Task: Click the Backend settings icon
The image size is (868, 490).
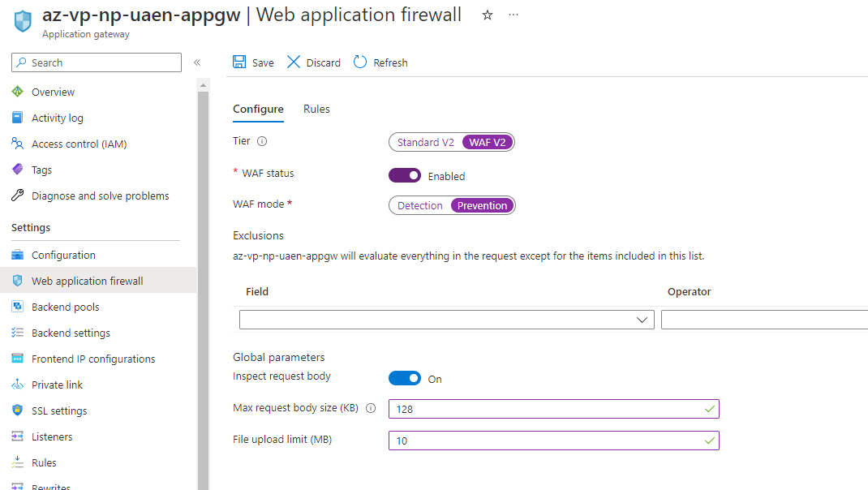Action: click(x=18, y=332)
